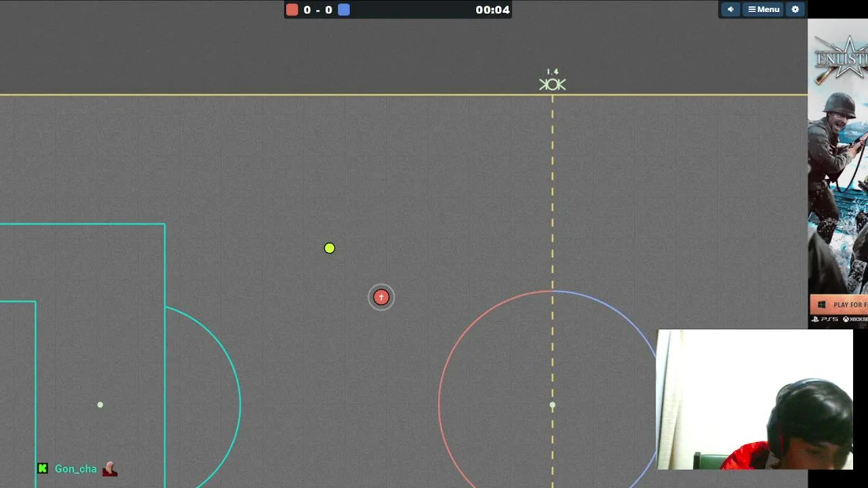Mute the game sound with speaker icon

coord(730,9)
